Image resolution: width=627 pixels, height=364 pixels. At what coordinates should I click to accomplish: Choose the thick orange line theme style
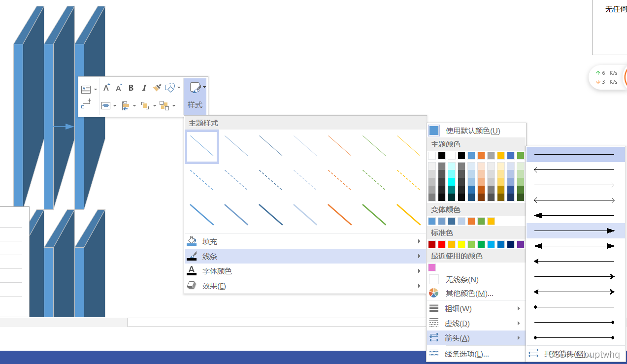click(x=340, y=214)
